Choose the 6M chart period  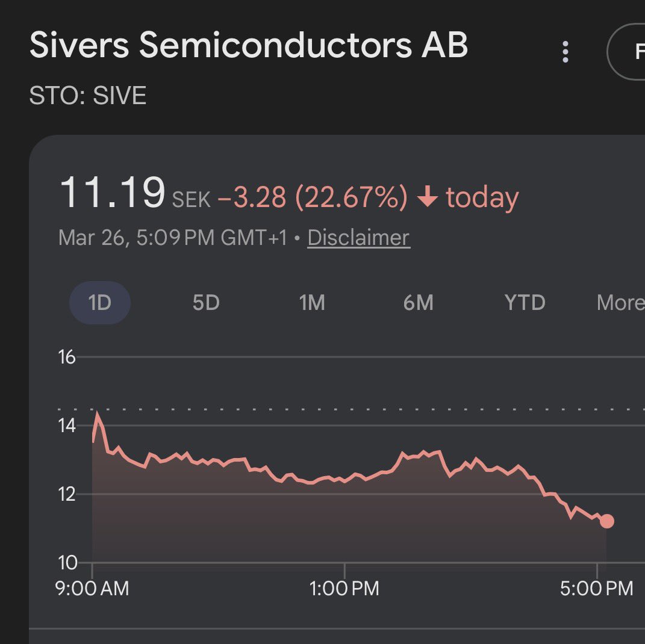419,302
